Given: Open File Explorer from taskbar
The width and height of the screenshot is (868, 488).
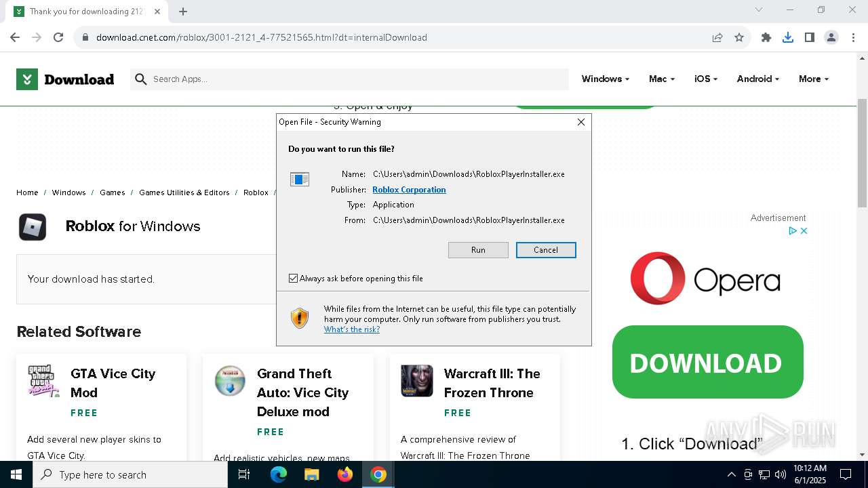Looking at the screenshot, I should point(311,474).
